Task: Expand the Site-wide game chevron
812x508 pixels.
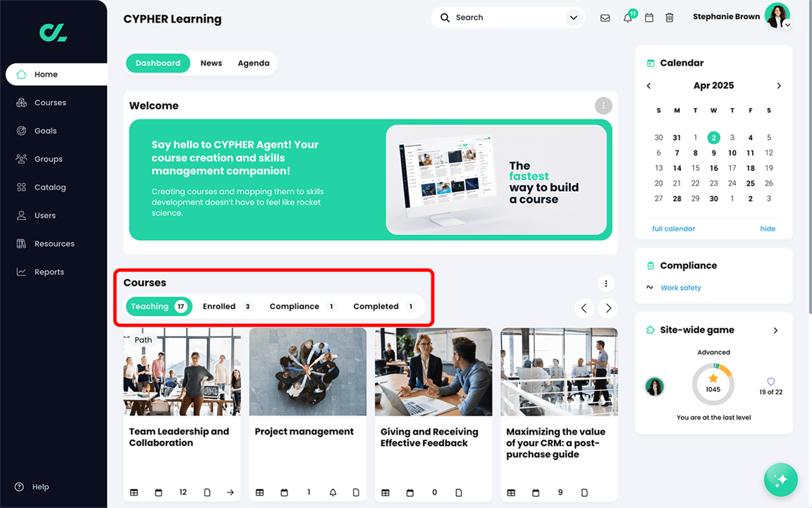Action: click(776, 330)
